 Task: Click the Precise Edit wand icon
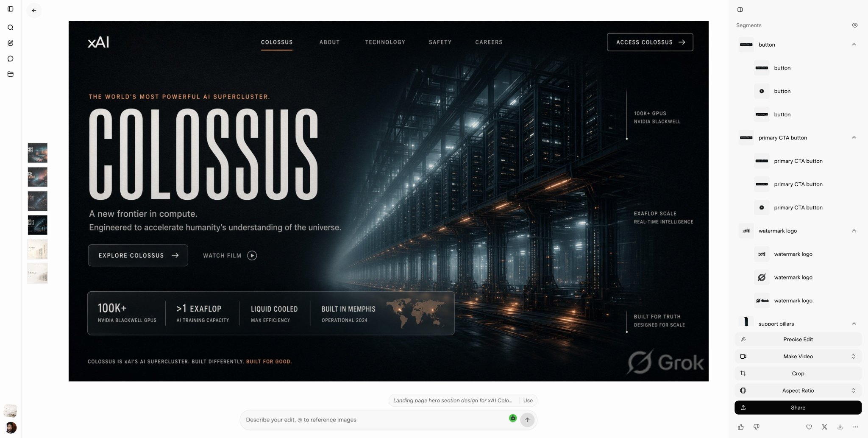point(743,339)
